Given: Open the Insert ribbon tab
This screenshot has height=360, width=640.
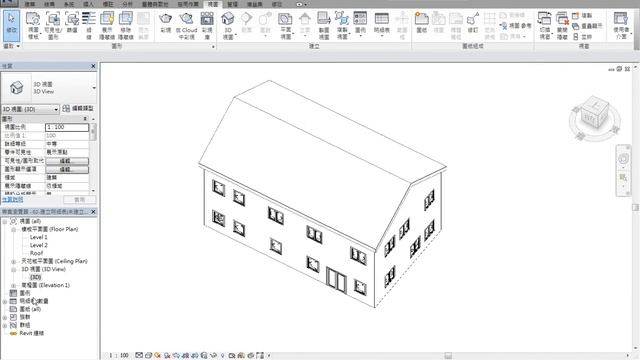Looking at the screenshot, I should pos(88,4).
